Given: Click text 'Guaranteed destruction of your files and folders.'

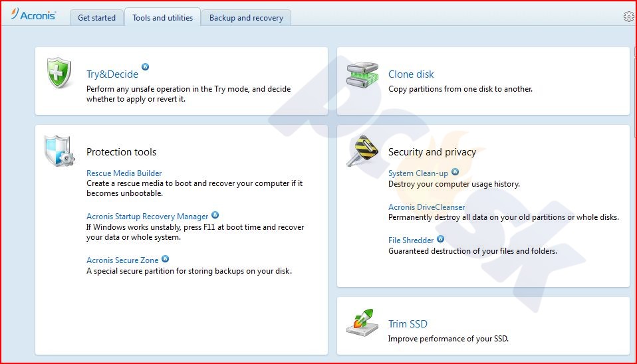Looking at the screenshot, I should [473, 251].
